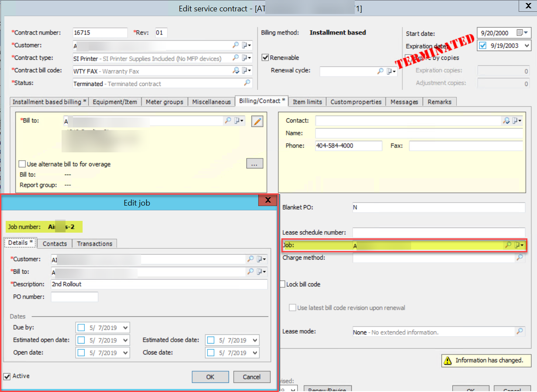Search Lease mode magnifier icon
The width and height of the screenshot is (537, 392).
click(520, 331)
